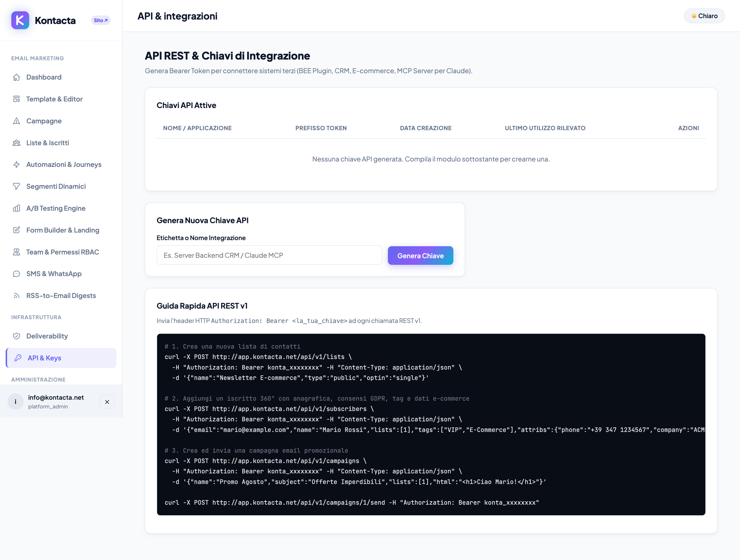This screenshot has width=740, height=560.
Task: Click the curl lists endpoint line
Action: pos(258,357)
